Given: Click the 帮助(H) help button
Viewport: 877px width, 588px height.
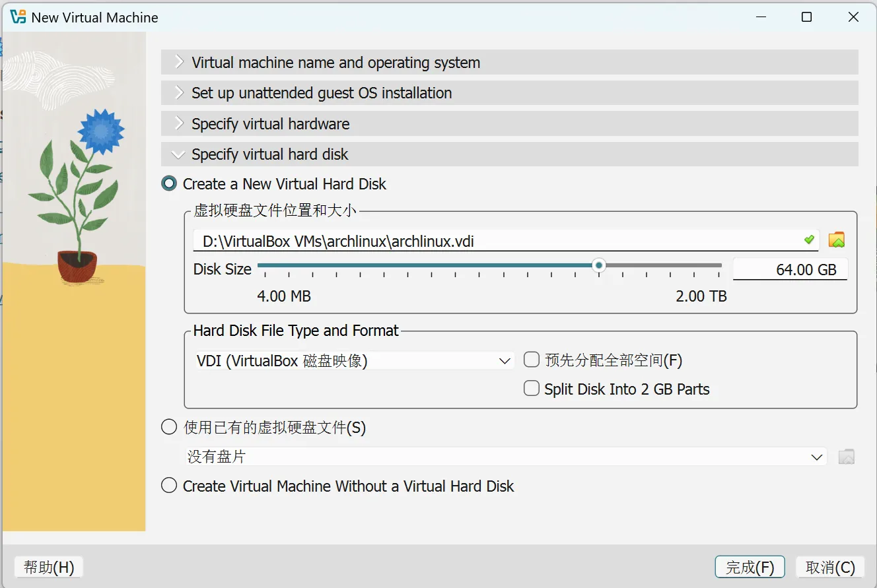Looking at the screenshot, I should [49, 568].
